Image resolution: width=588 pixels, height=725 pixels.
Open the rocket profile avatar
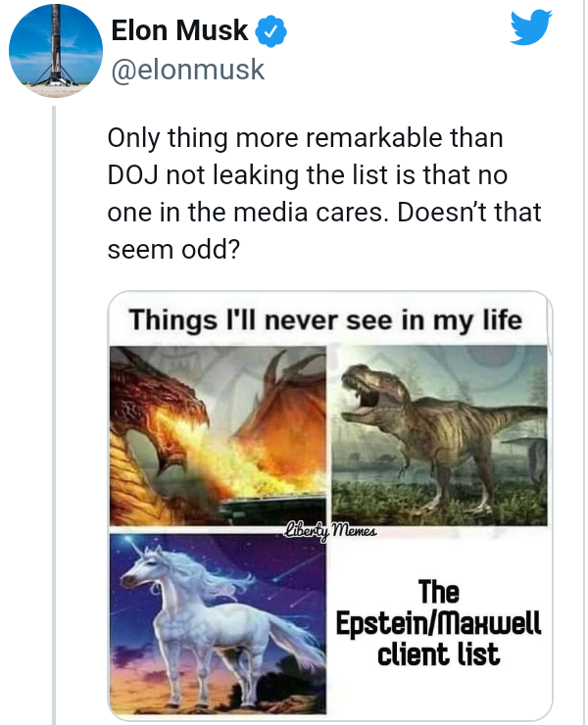click(x=56, y=49)
